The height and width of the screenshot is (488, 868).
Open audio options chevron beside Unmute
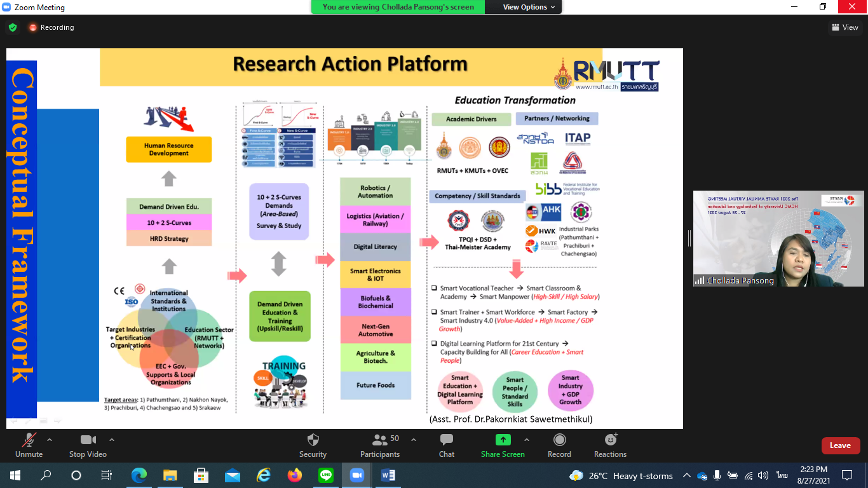[x=50, y=440]
